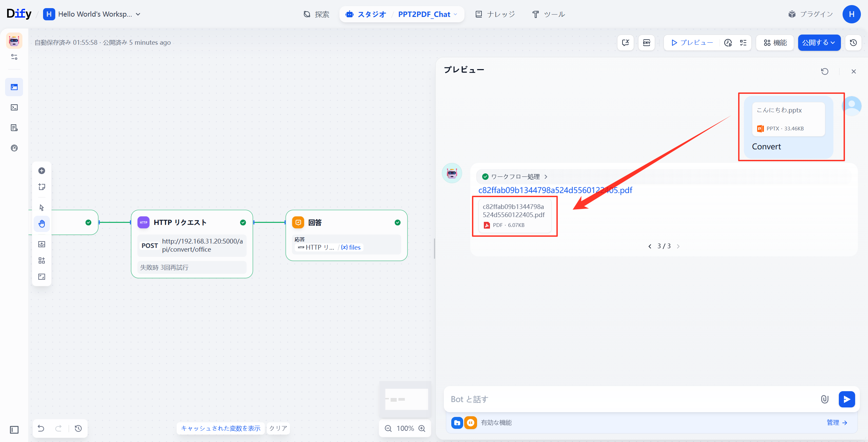
Task: Click the add node plus icon
Action: [x=42, y=171]
